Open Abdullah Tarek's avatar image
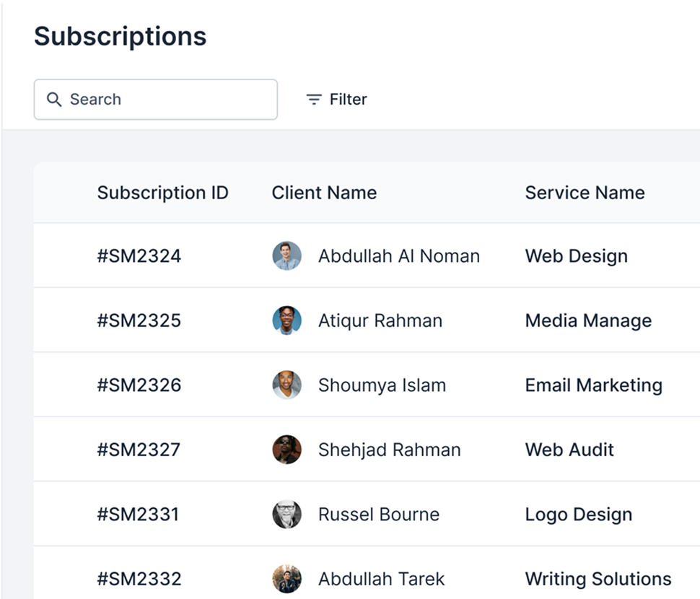This screenshot has height=599, width=700. 287,579
